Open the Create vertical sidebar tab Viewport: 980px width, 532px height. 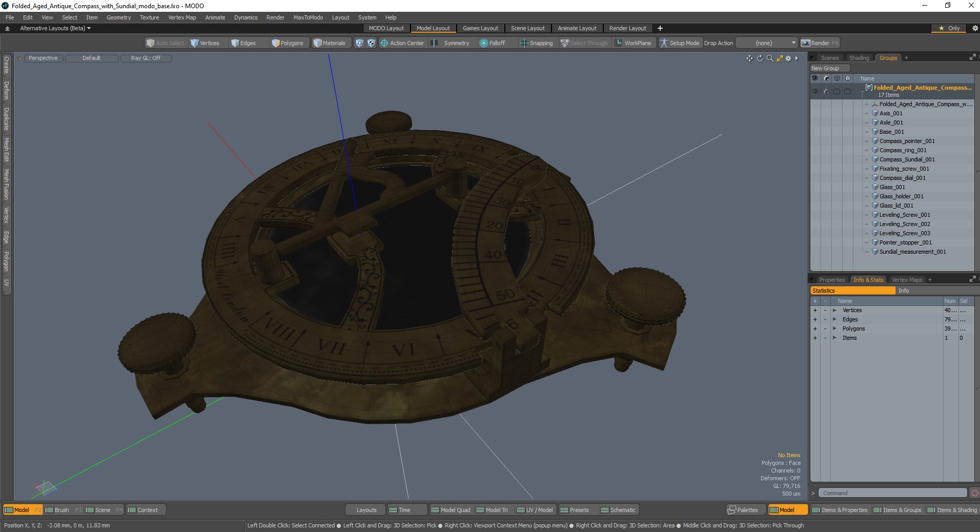point(6,66)
